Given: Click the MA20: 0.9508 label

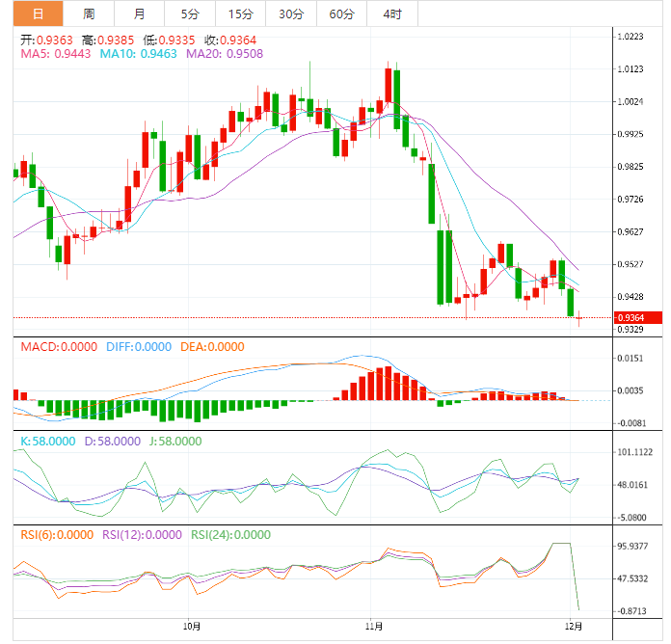Looking at the screenshot, I should [225, 54].
